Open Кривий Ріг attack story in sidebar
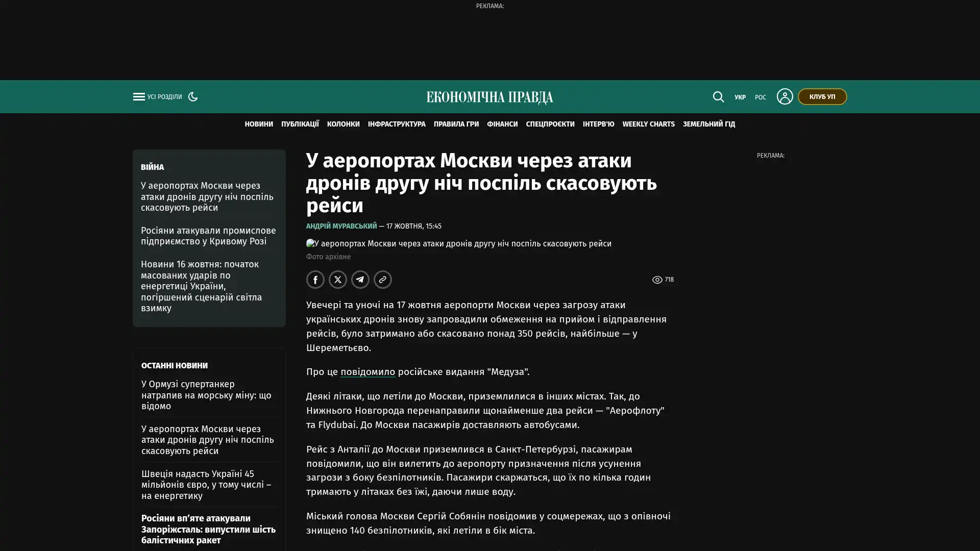The image size is (980, 551). pos(208,236)
